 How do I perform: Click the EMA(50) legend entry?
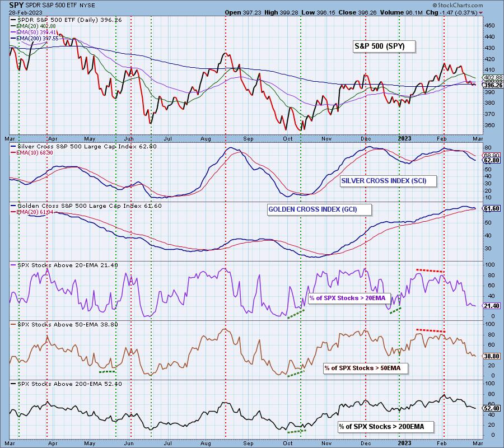tap(33, 32)
